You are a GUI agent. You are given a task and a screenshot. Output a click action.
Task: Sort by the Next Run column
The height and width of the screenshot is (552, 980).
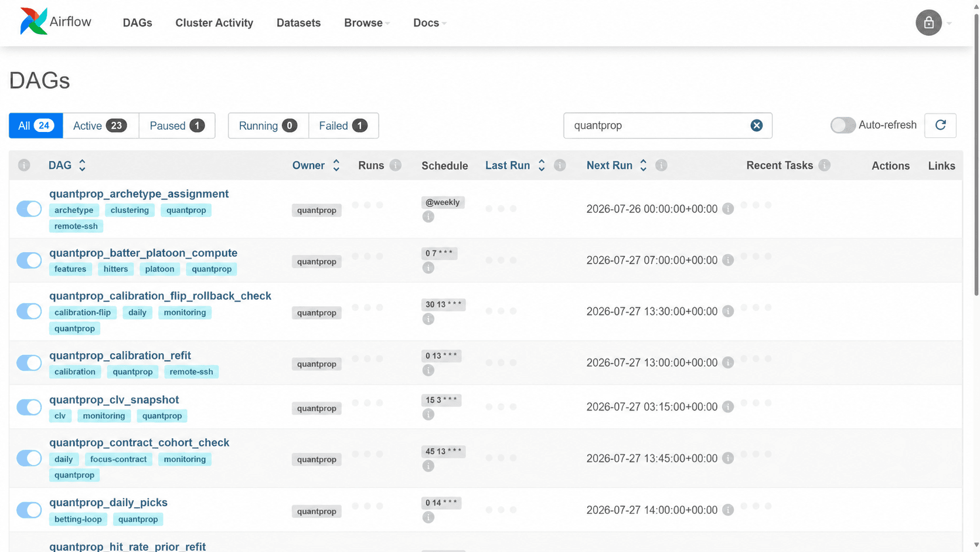click(x=617, y=165)
